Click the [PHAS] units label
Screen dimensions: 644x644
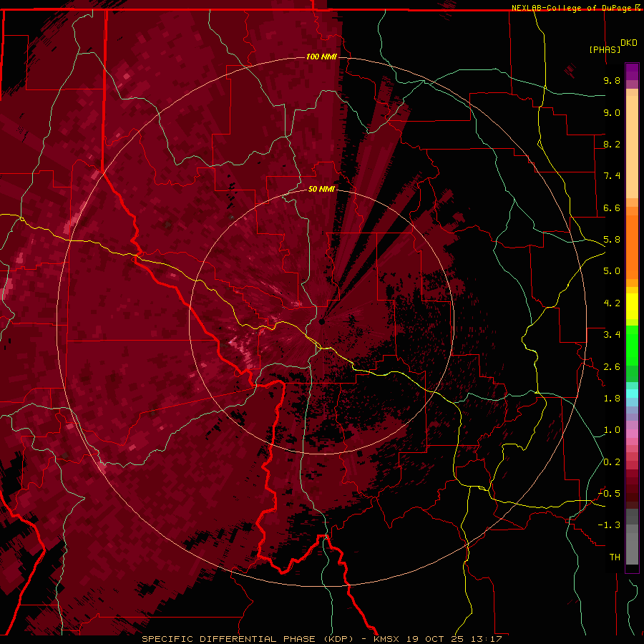pos(605,49)
